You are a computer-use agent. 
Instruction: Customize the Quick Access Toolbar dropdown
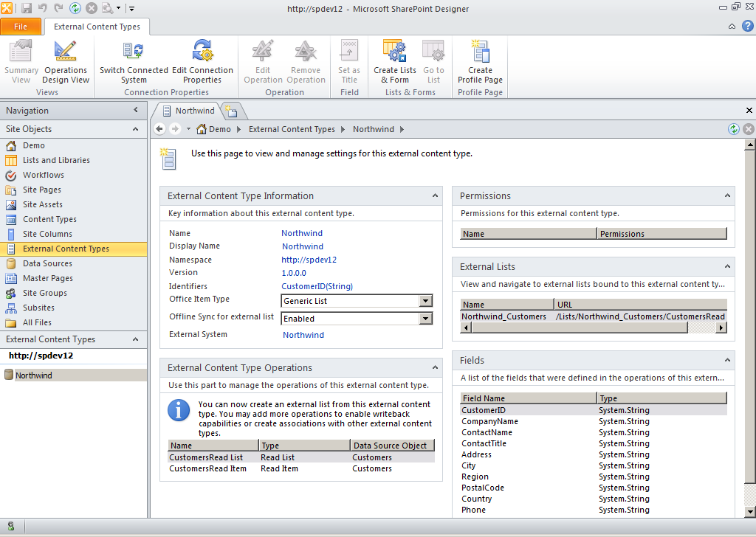(x=131, y=8)
